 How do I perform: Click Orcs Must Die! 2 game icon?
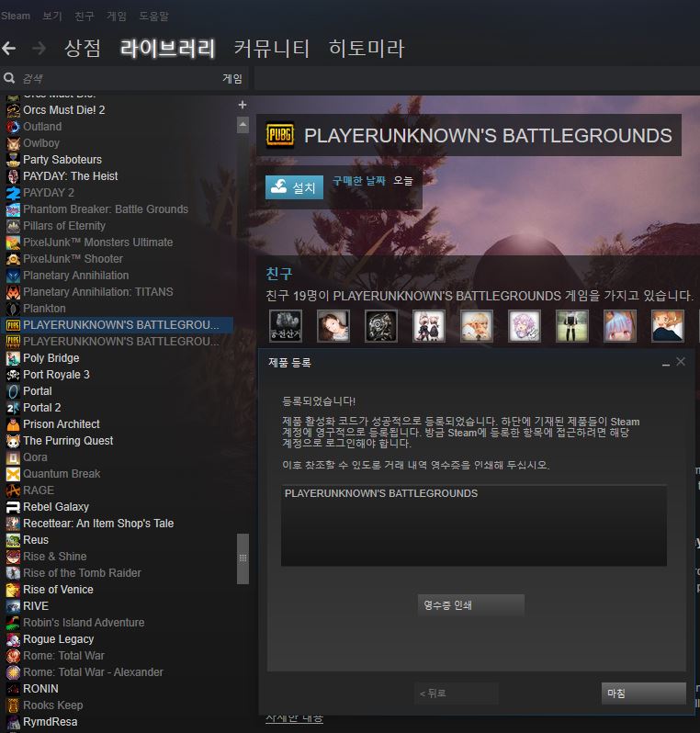tap(13, 110)
